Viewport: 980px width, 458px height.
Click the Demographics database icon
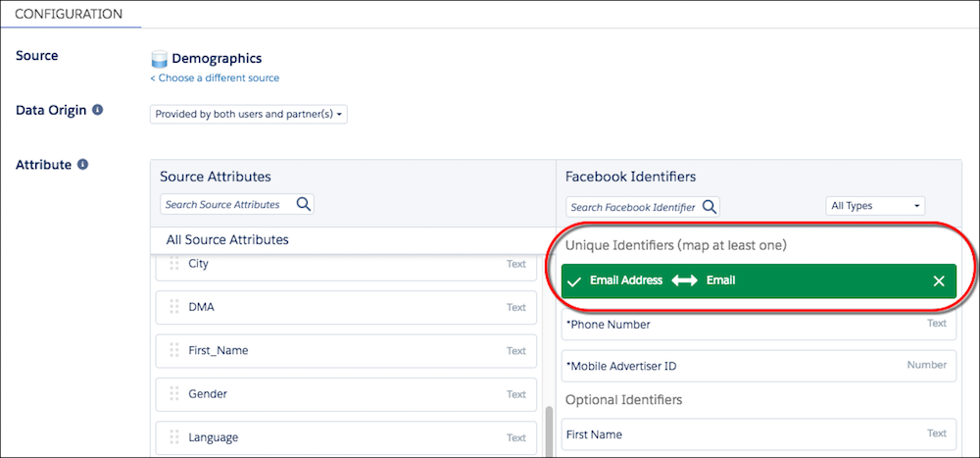click(160, 60)
